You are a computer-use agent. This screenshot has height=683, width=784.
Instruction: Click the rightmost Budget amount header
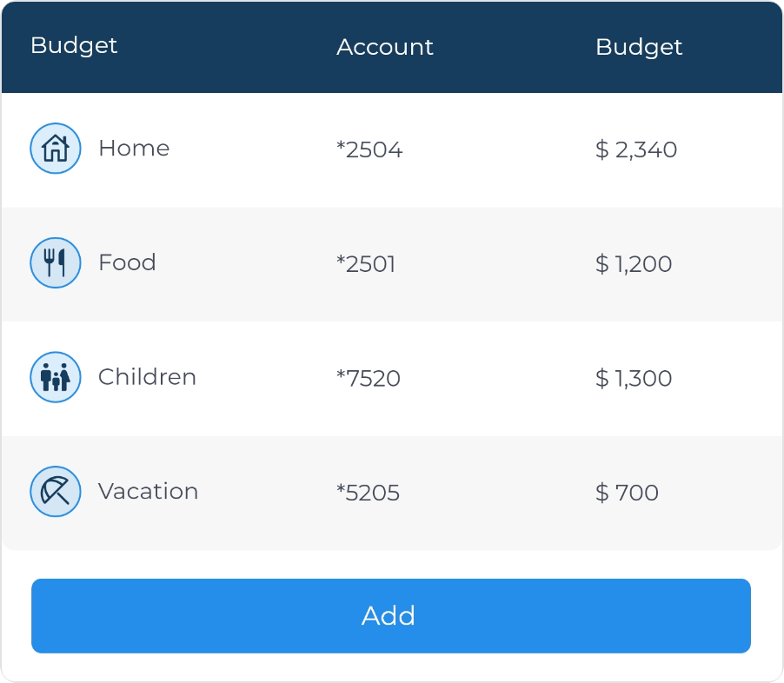click(639, 48)
